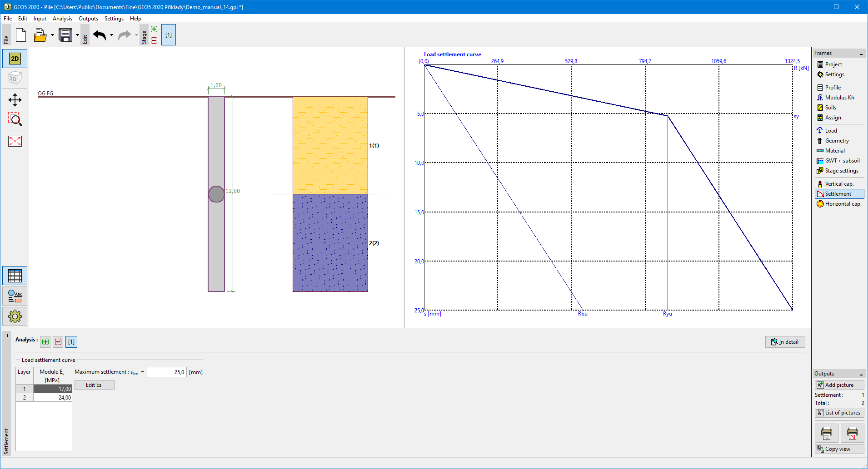Click the fit-to-window view icon
Screen dimensions: 868x469
coord(15,141)
